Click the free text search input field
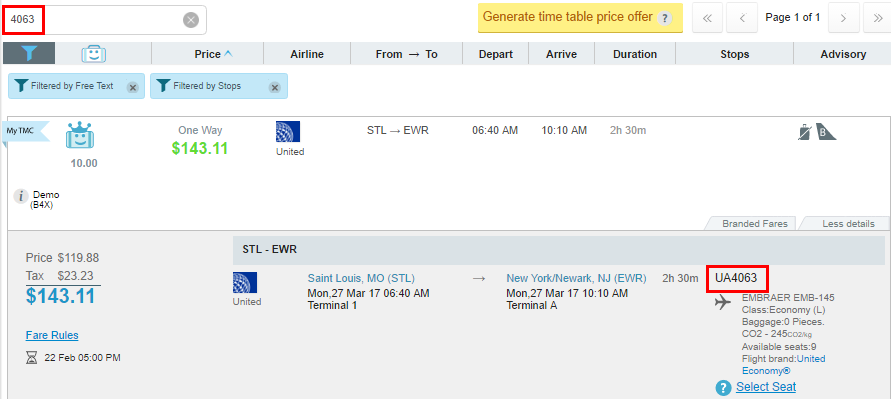This screenshot has height=399, width=891. coord(105,20)
